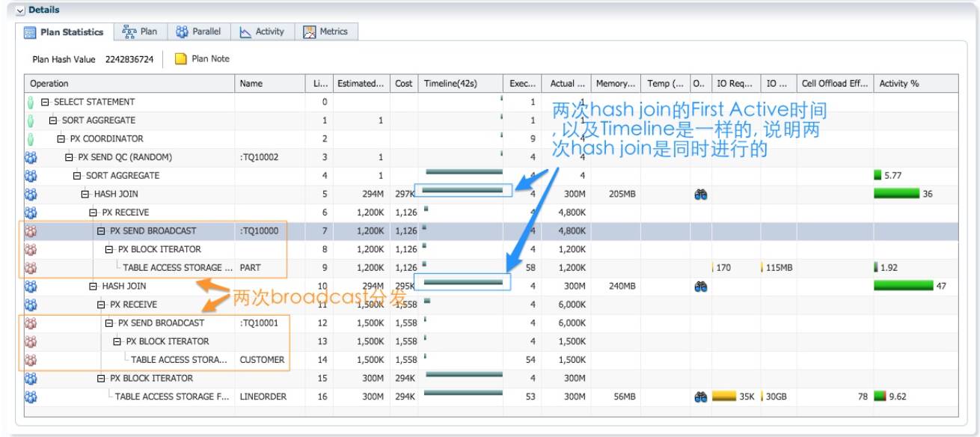Click the blue parallel-server icon beside PX SEND QC (RANDOM)
This screenshot has height=437, width=980.
point(31,157)
